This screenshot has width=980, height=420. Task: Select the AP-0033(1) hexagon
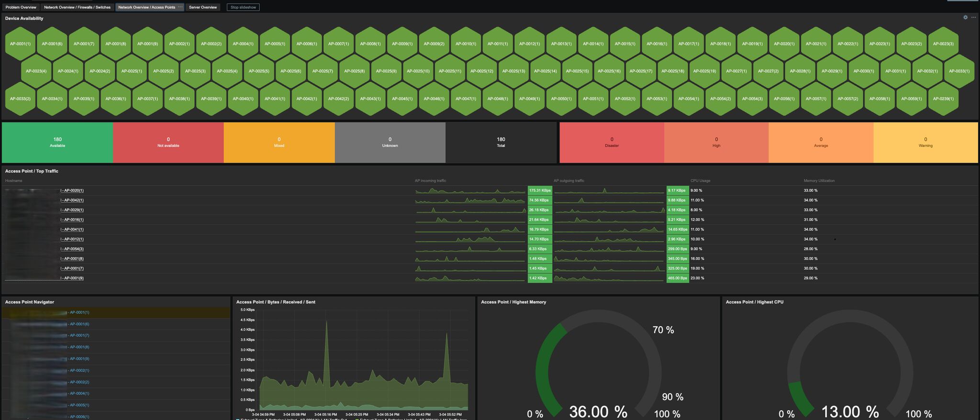[959, 71]
